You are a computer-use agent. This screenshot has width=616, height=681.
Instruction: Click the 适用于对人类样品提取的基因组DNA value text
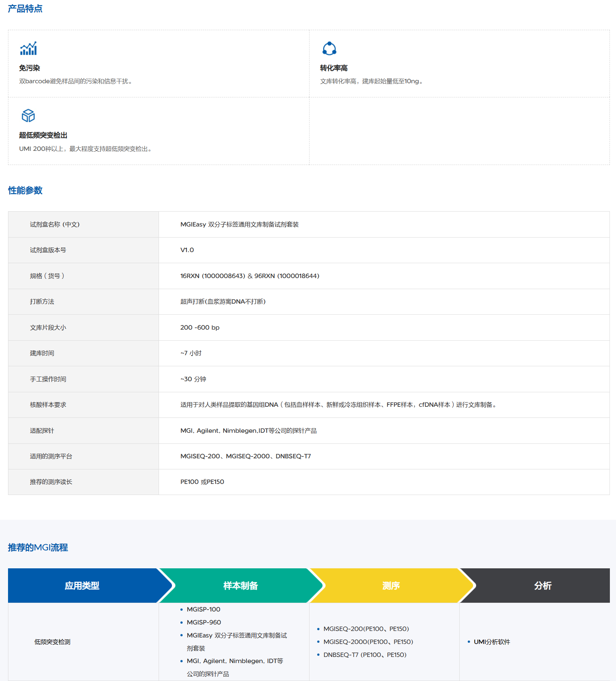click(x=339, y=404)
